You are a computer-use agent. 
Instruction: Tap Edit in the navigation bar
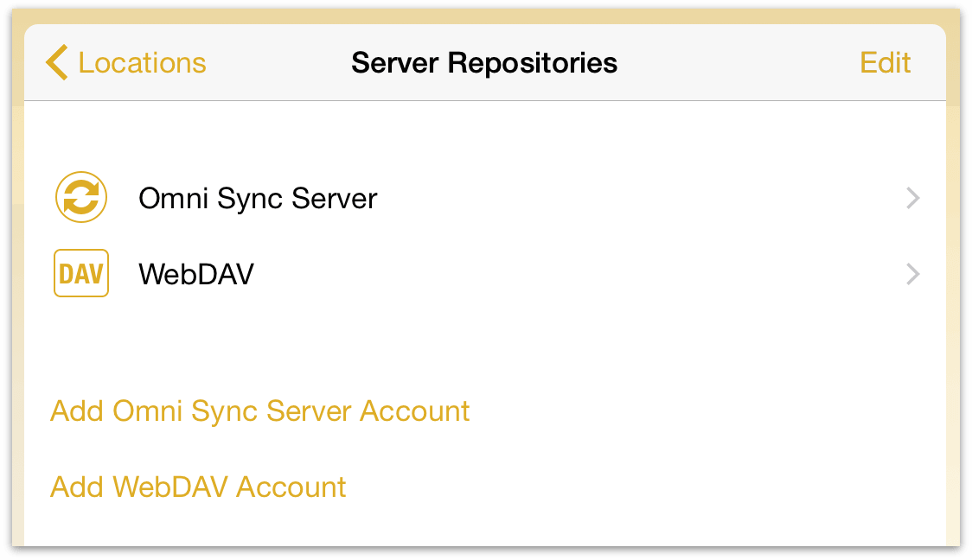click(885, 62)
